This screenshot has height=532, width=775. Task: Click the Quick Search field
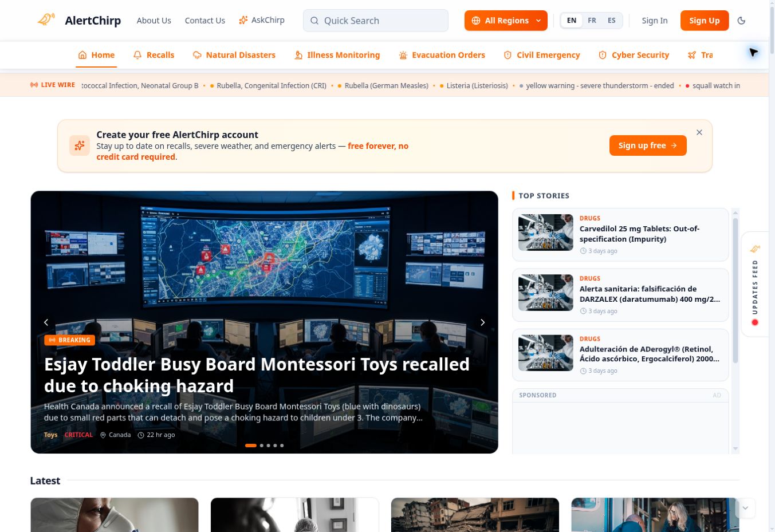tap(376, 21)
